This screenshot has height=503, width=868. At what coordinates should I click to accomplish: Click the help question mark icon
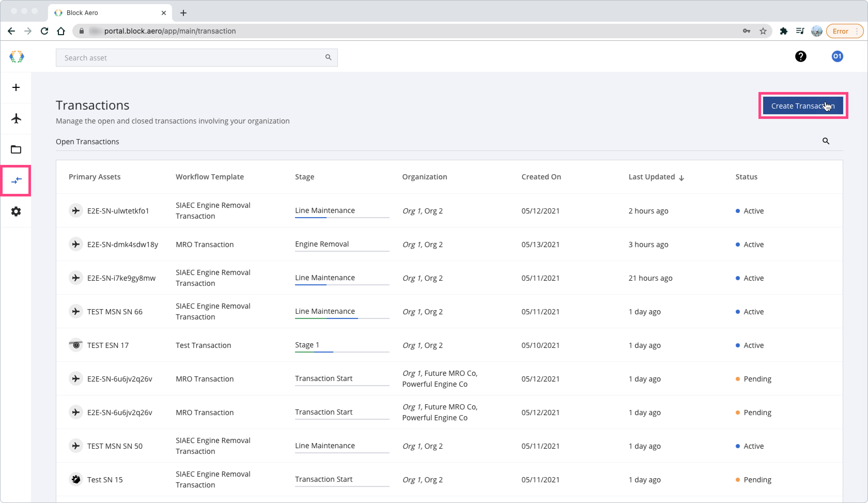(801, 56)
